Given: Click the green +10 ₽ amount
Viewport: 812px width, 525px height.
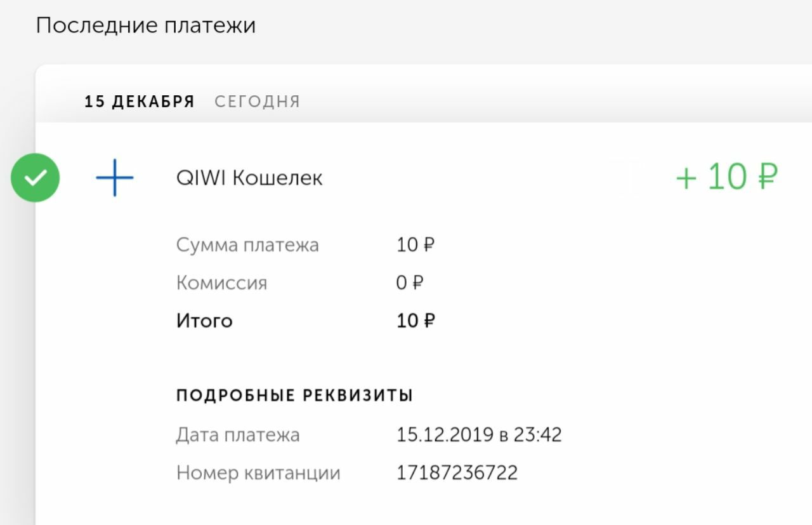Looking at the screenshot, I should click(x=726, y=177).
